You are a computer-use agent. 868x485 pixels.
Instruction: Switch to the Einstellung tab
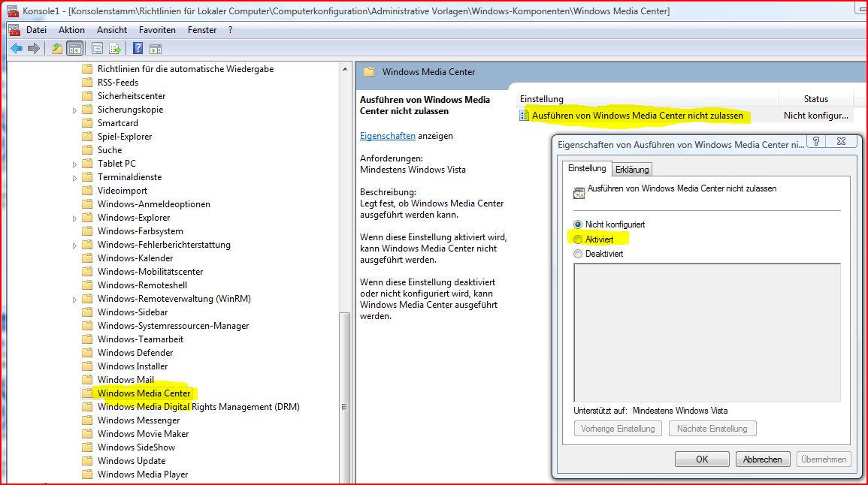(x=587, y=168)
